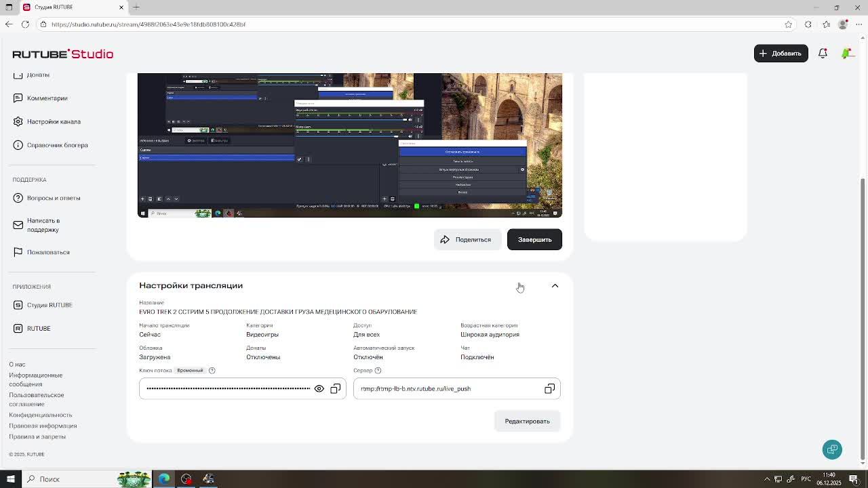Image resolution: width=868 pixels, height=488 pixels.
Task: End the stream with Завершить
Action: tap(534, 239)
